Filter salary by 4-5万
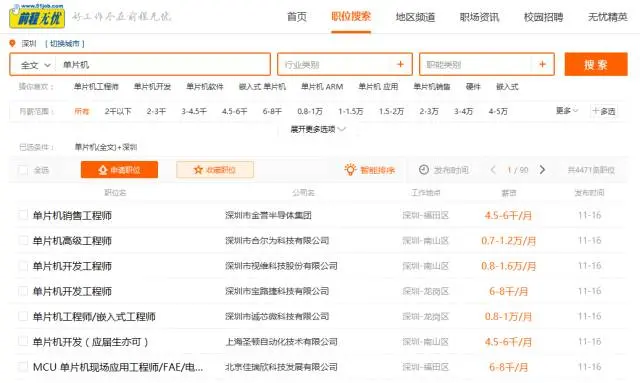The width and height of the screenshot is (640, 383). 498,111
